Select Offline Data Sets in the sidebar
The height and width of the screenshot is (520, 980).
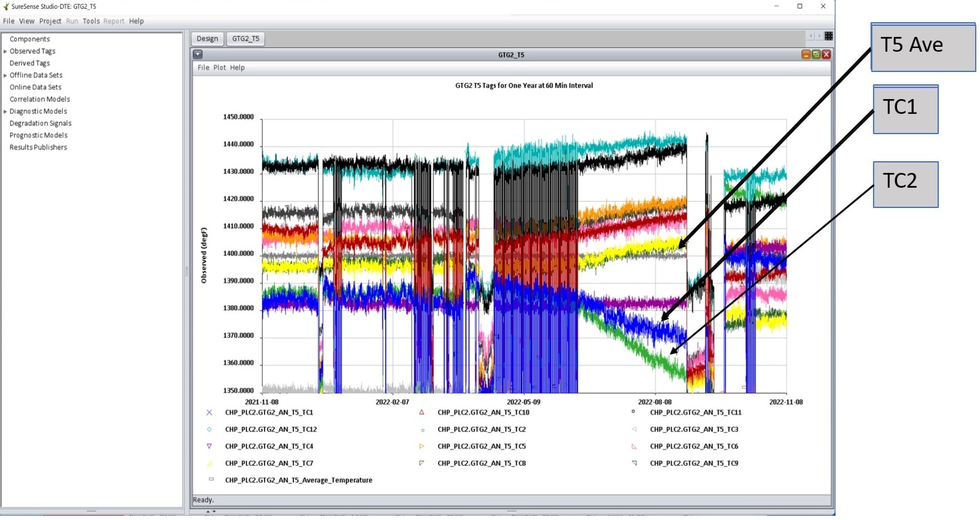point(36,75)
